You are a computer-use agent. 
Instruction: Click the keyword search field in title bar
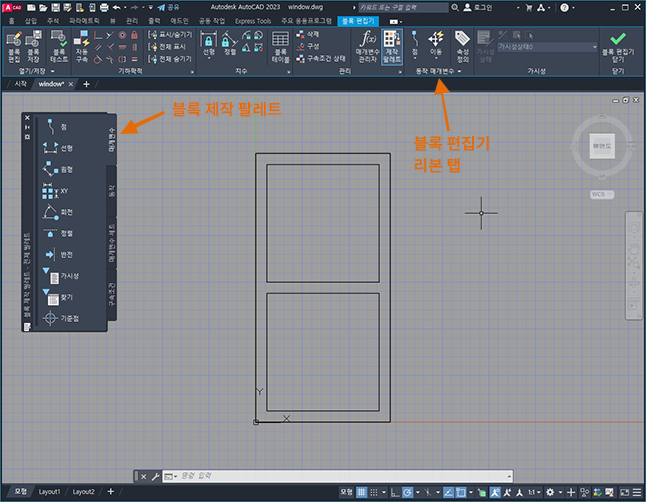pyautogui.click(x=403, y=7)
